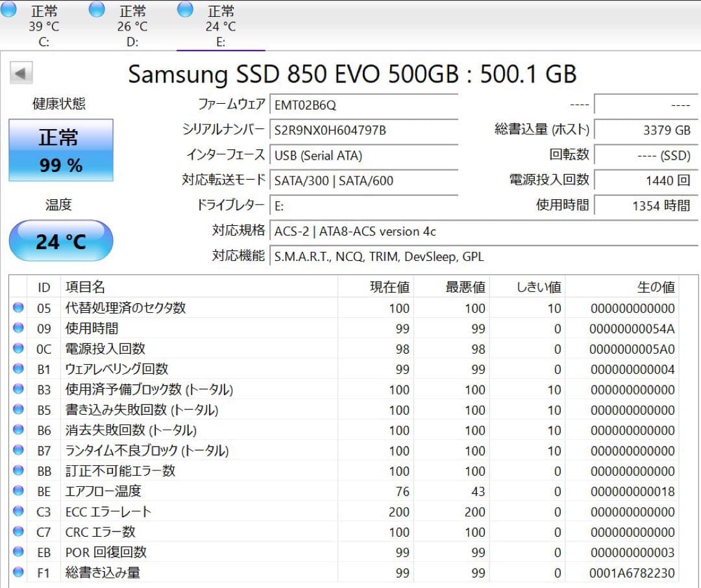Click status dot of row B3

(18, 389)
